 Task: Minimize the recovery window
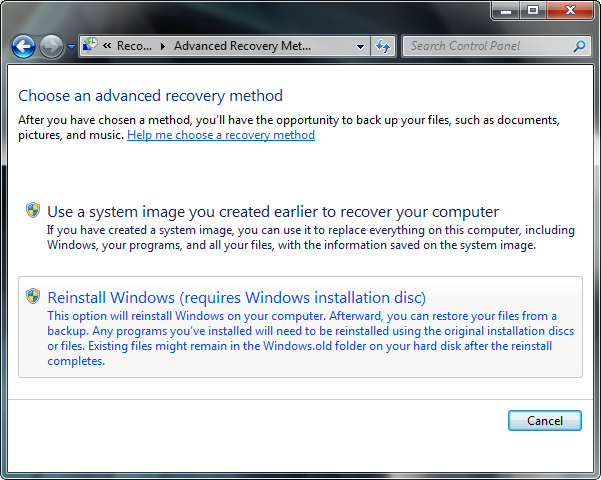tap(506, 10)
